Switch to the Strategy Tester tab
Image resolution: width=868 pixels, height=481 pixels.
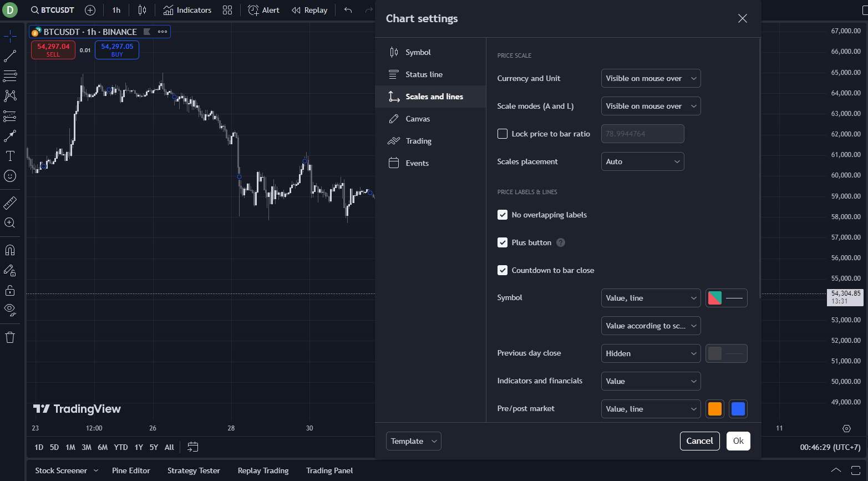click(194, 470)
